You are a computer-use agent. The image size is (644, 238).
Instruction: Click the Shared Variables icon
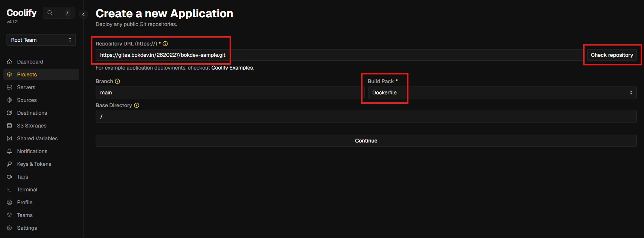[x=9, y=138]
